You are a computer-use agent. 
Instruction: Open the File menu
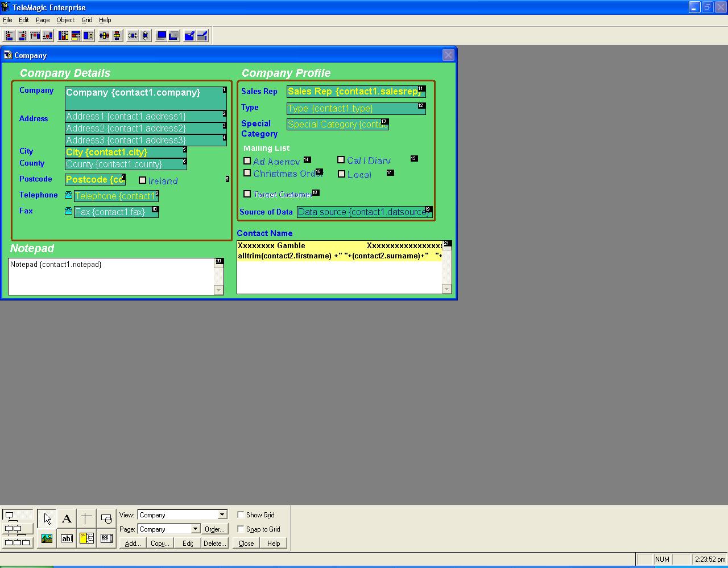7,20
